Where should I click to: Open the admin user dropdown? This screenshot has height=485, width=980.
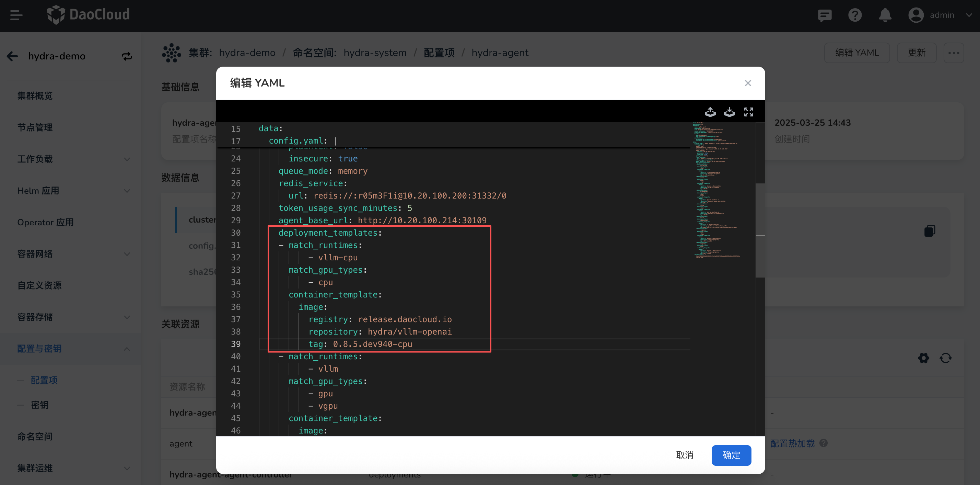[942, 15]
